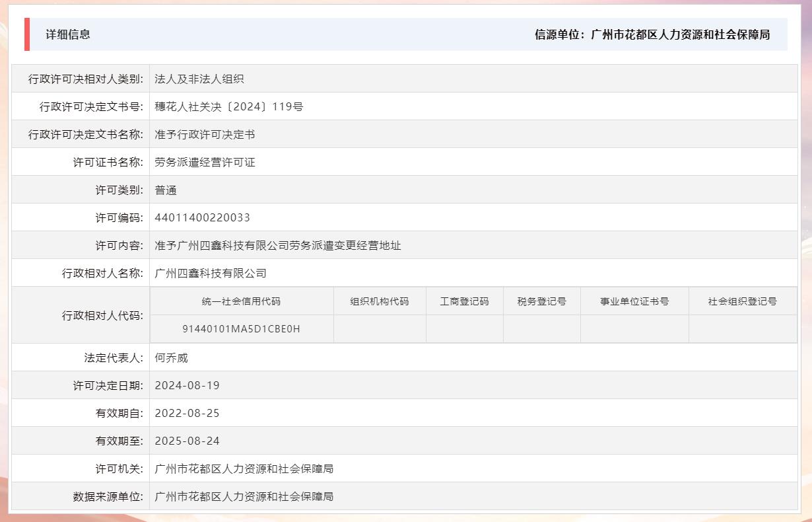Click the 行政相对人代码 label
The width and height of the screenshot is (812, 522).
click(x=102, y=315)
